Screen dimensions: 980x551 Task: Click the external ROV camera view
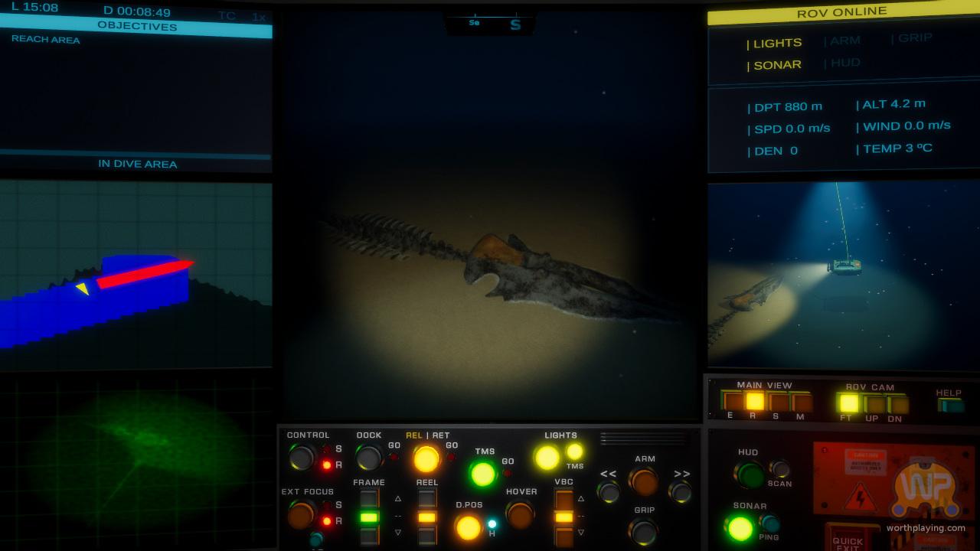pos(842,274)
